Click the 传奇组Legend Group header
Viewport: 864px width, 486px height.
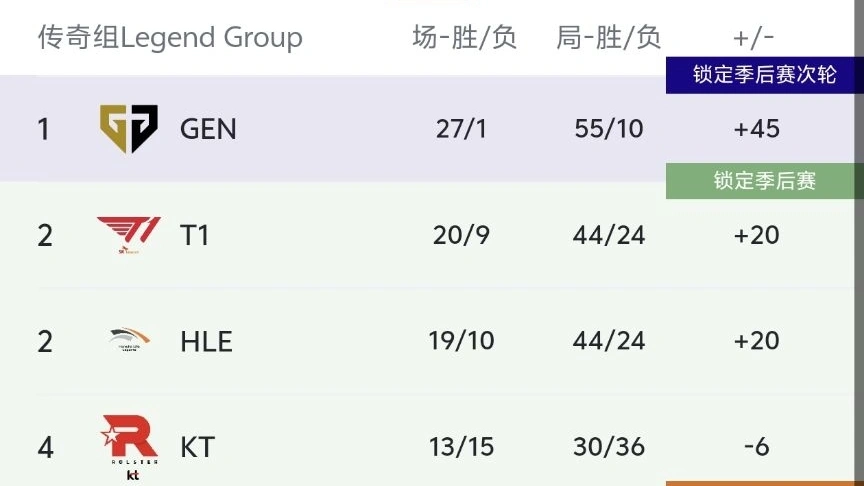click(x=170, y=37)
